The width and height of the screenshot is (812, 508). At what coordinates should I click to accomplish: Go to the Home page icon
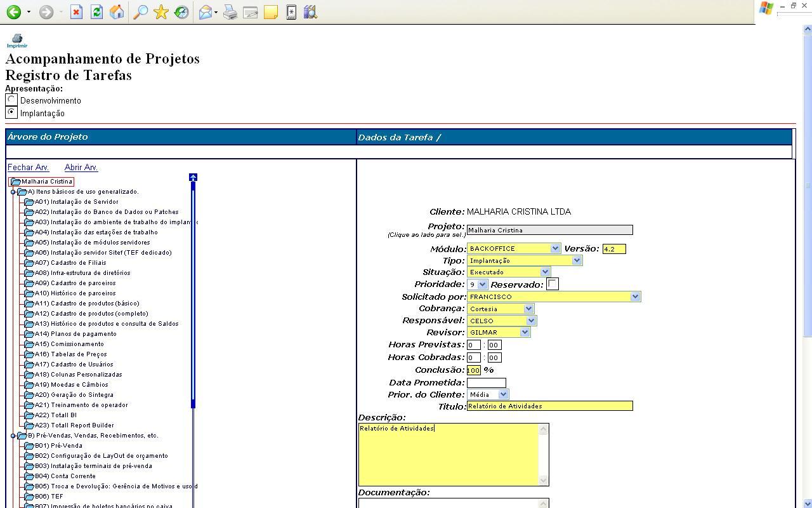[x=117, y=12]
